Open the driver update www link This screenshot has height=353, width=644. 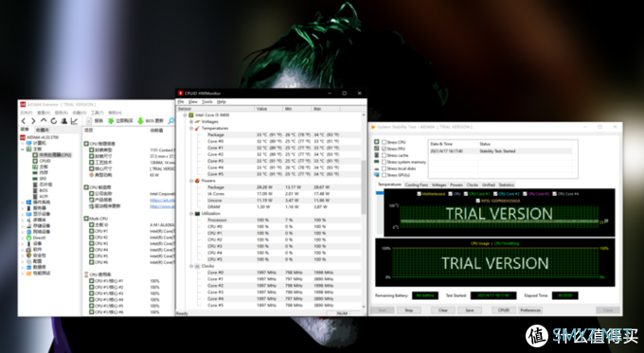162,206
